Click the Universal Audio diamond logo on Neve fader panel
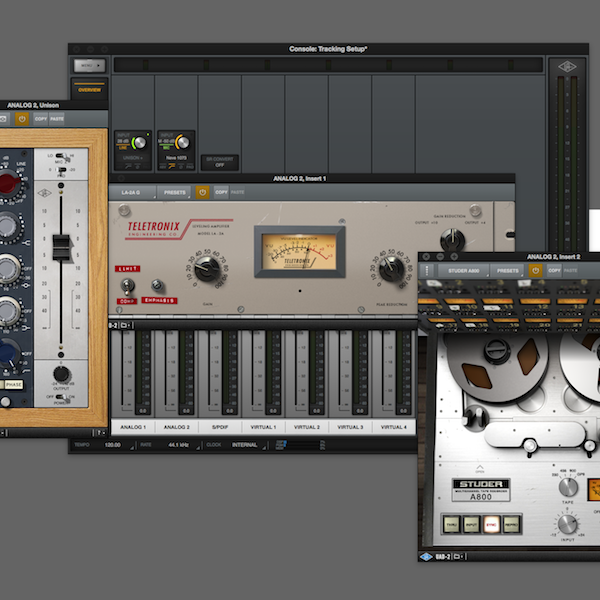600x600 pixels. 44,193
